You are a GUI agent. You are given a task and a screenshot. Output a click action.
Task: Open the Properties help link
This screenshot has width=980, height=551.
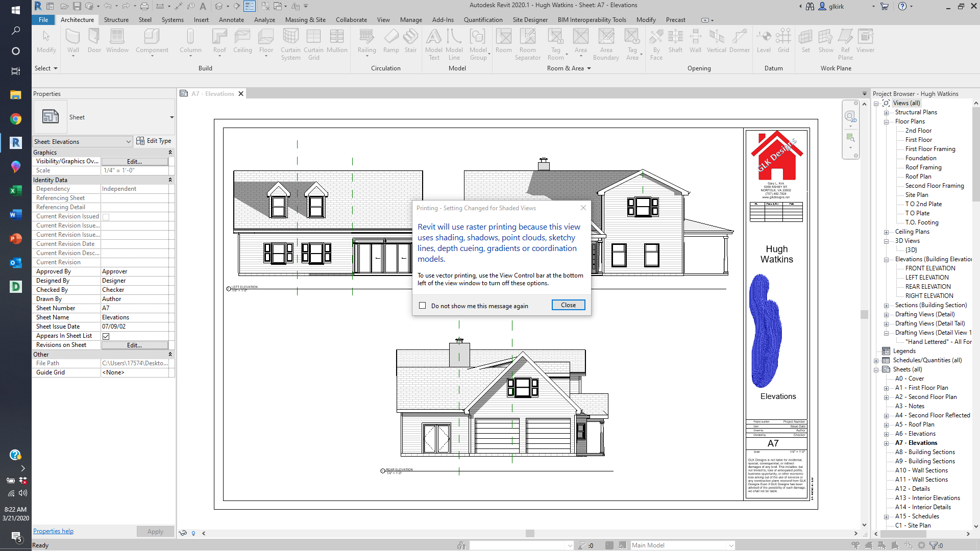(53, 531)
